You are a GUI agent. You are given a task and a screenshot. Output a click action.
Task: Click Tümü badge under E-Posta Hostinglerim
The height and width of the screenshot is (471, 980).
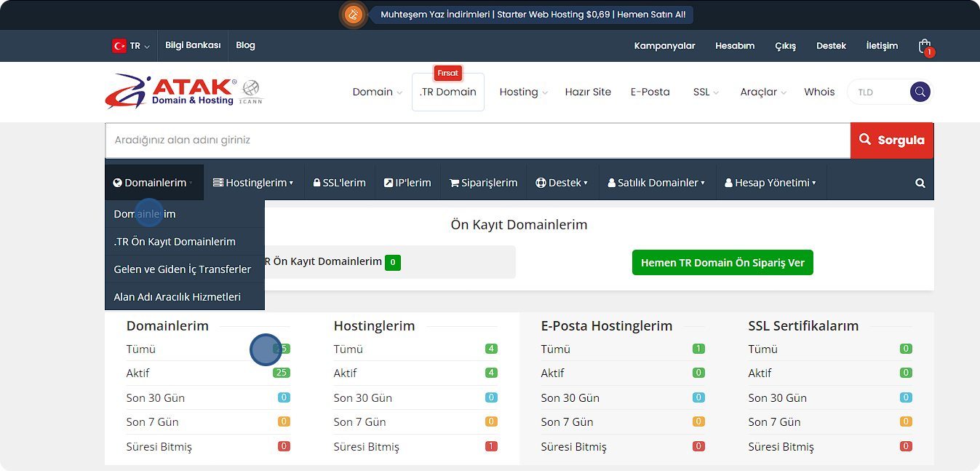click(698, 349)
